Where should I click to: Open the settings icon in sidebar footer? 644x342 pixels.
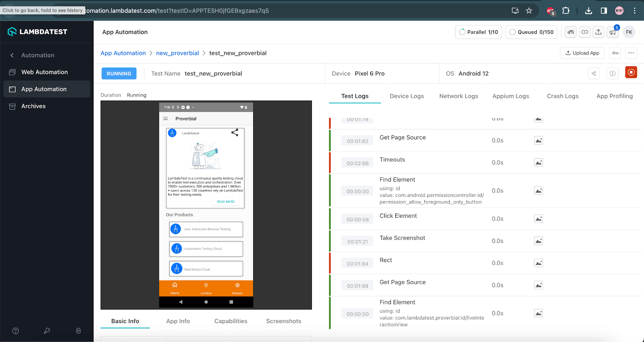pos(78,331)
